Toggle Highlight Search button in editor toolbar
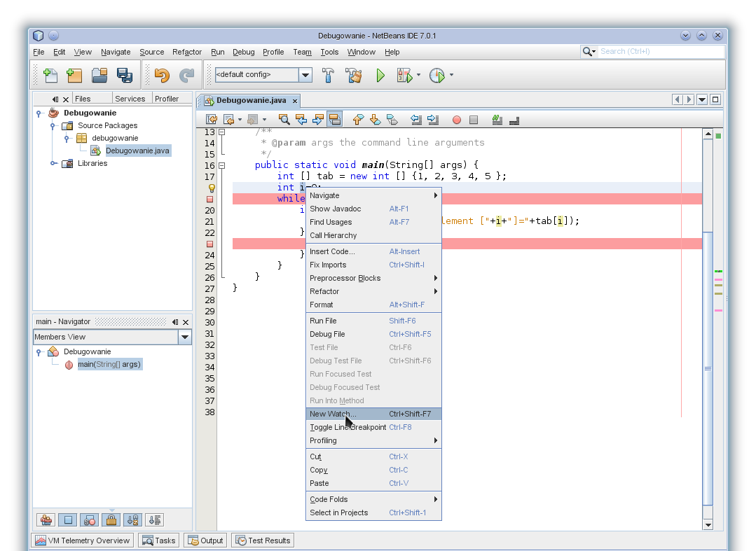 335,120
